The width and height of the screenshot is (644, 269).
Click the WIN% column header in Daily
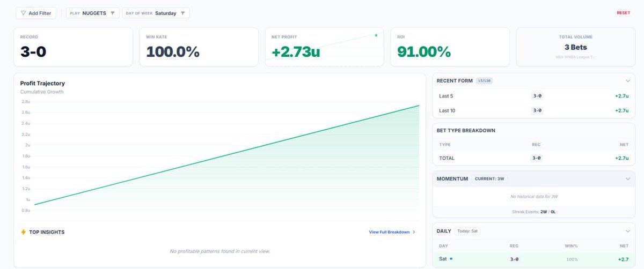point(572,246)
